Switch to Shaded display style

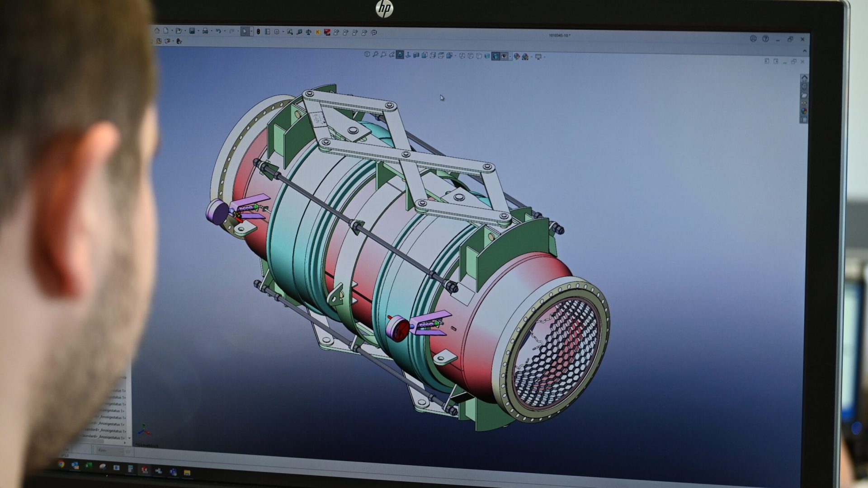(487, 56)
